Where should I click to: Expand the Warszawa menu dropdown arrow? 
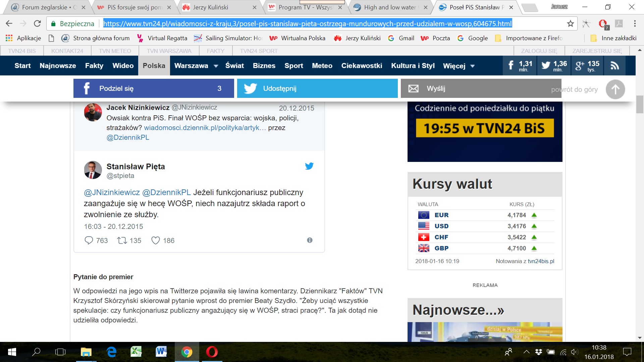(216, 66)
